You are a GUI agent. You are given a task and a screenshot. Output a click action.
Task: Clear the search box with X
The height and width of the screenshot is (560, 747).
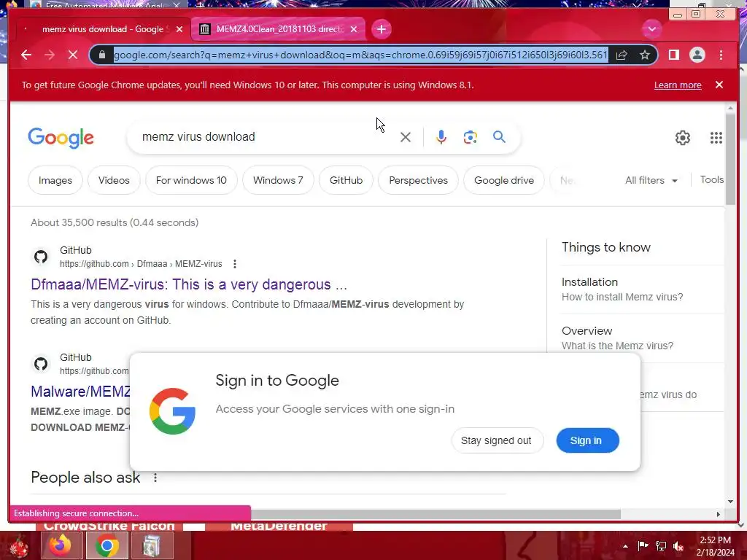pos(406,137)
